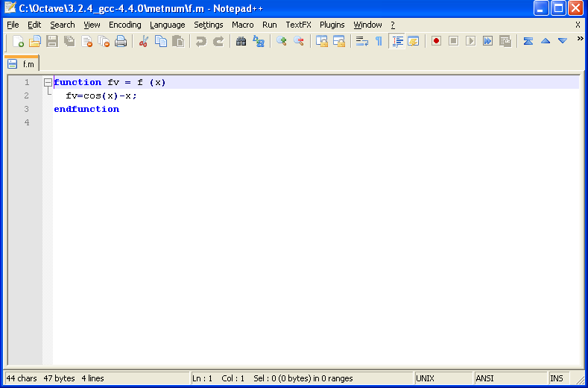Click the Zoom In magnifier icon
The image size is (588, 388).
pos(281,41)
